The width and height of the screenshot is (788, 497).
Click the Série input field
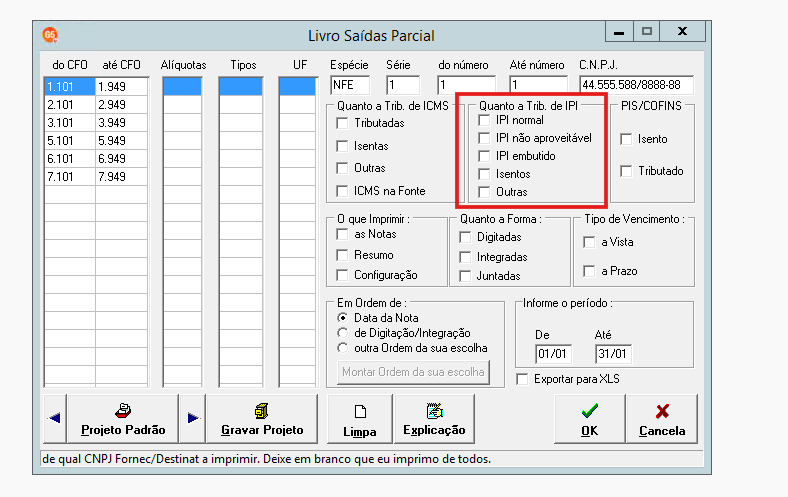click(x=403, y=85)
